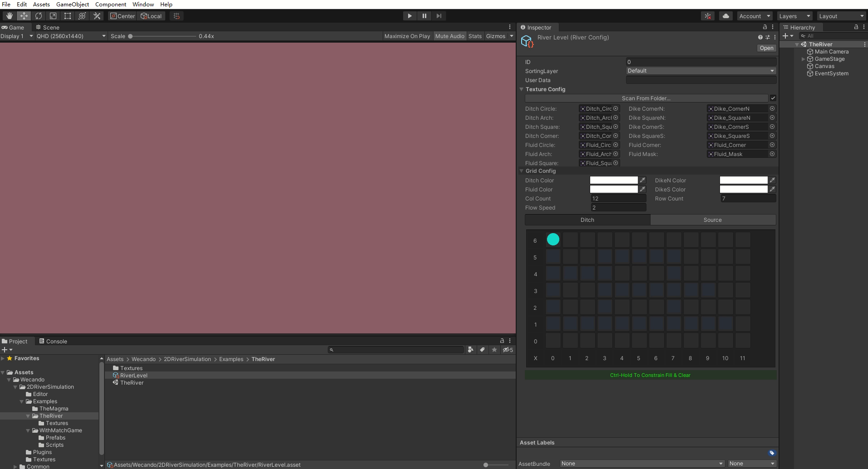Screen dimensions: 868x469
Task: Start Play mode
Action: tap(409, 16)
